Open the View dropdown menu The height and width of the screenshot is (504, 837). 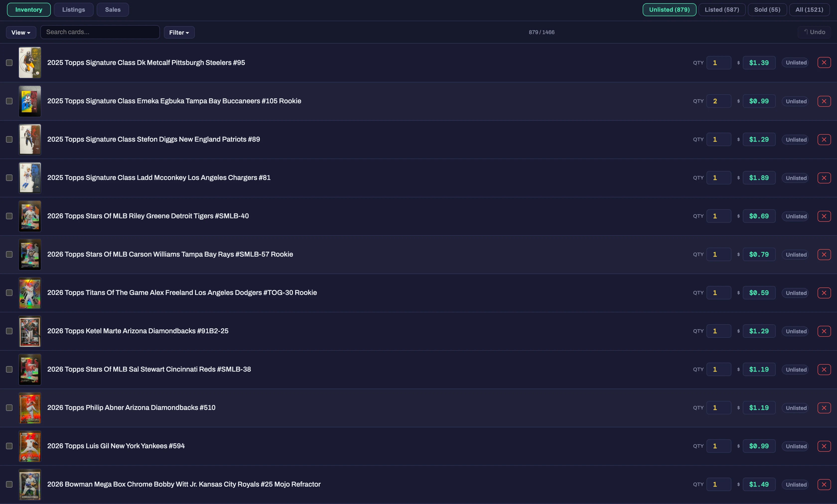tap(21, 33)
